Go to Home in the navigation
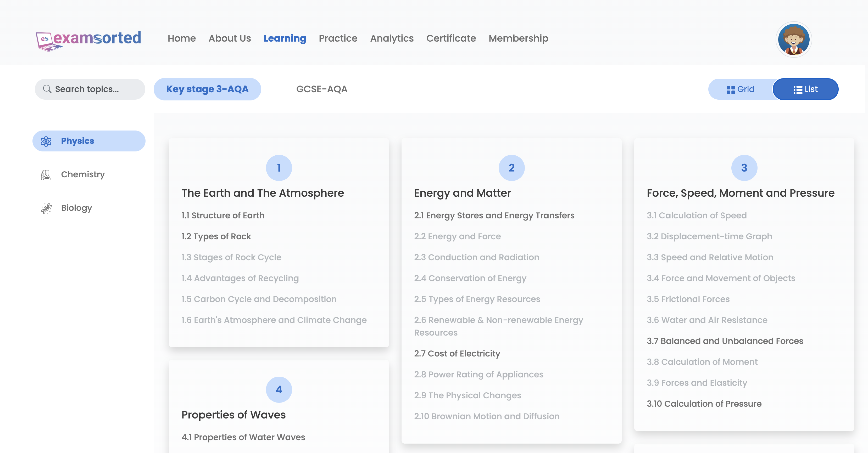This screenshot has width=868, height=453. (182, 38)
